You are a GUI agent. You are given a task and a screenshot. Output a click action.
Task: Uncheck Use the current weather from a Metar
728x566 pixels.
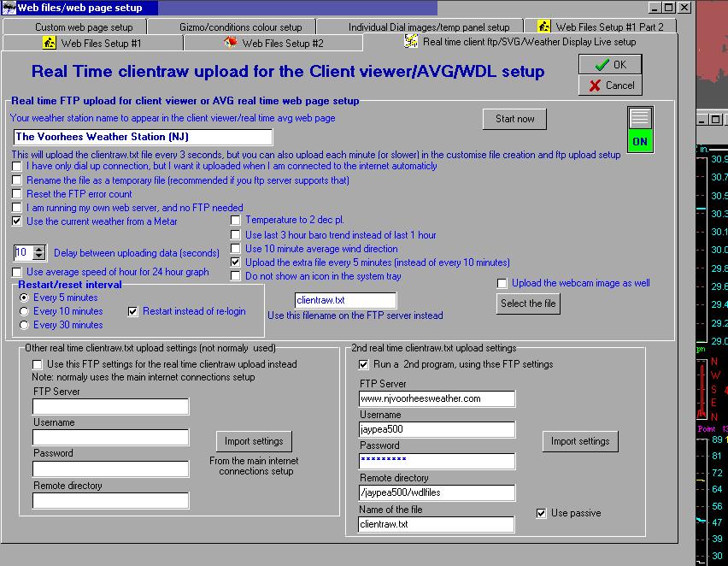(x=17, y=221)
